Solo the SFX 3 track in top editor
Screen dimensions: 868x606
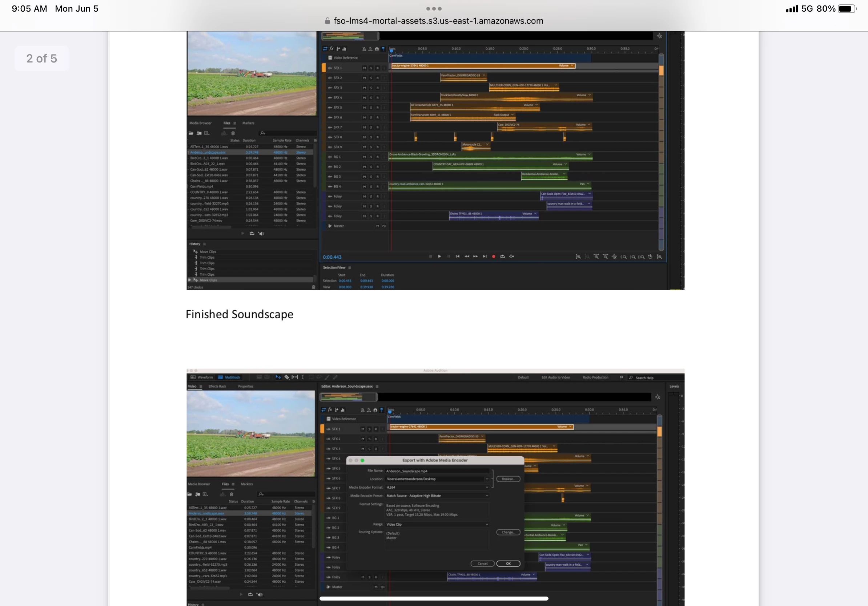(371, 88)
